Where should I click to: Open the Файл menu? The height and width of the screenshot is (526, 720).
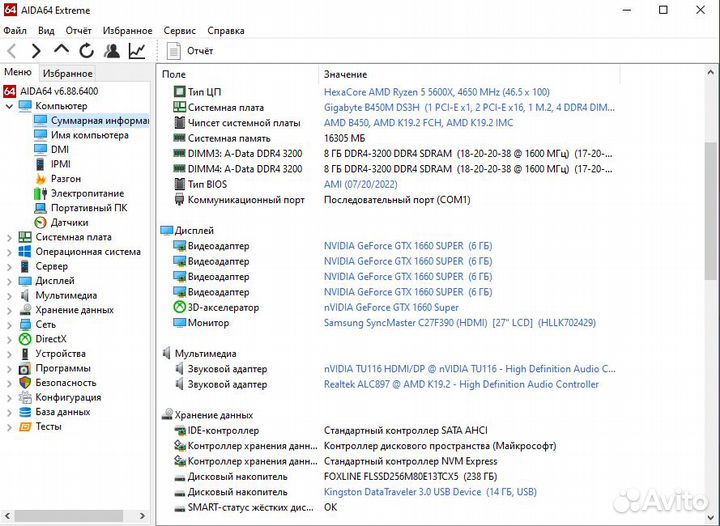(15, 31)
